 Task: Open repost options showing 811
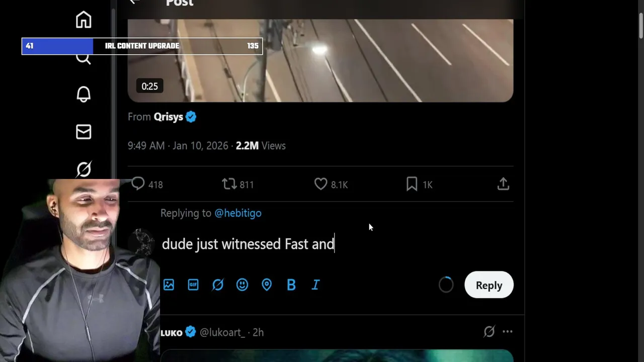click(x=229, y=185)
